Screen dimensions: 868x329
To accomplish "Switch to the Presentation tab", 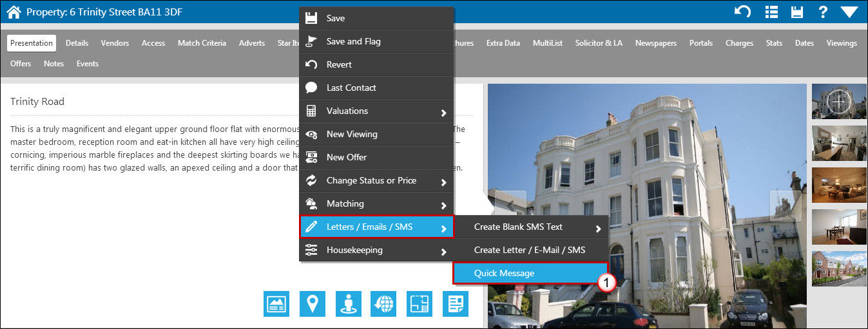I will (32, 43).
